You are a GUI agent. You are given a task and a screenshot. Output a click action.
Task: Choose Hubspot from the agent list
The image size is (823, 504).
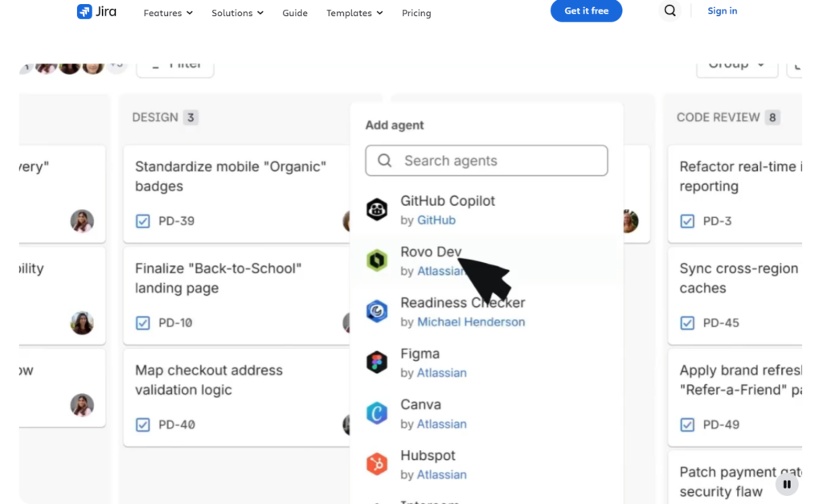[x=486, y=464]
